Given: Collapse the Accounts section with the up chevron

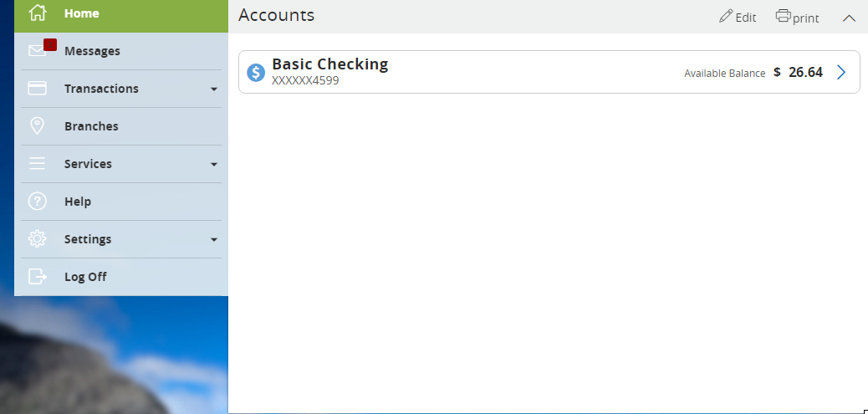Looking at the screenshot, I should (849, 18).
